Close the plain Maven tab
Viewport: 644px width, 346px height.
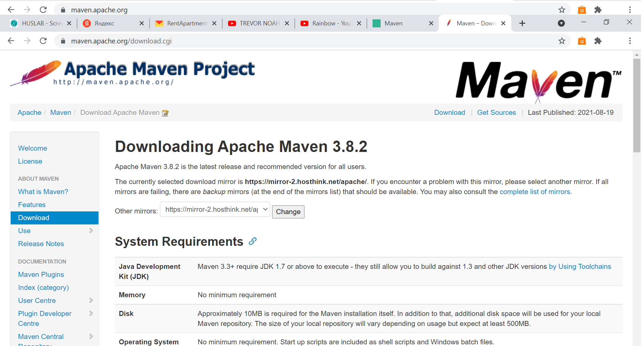coord(431,23)
